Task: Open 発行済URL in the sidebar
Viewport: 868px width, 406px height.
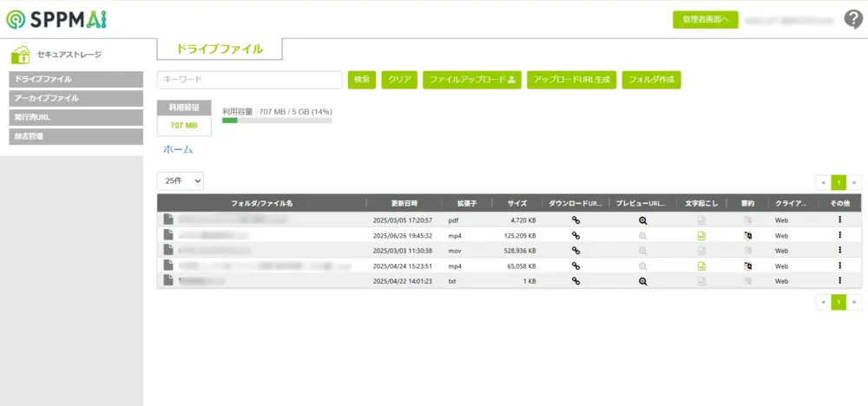Action: [x=76, y=117]
